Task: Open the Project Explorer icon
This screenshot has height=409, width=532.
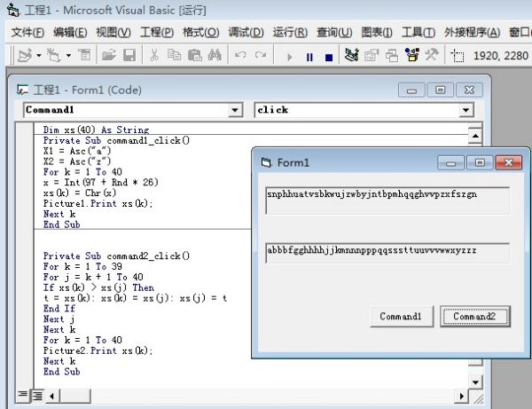Action: point(351,55)
